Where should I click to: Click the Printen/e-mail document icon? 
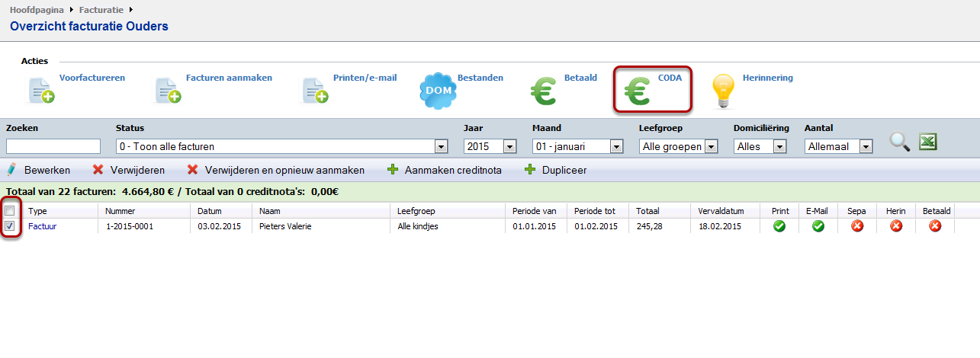coord(315,91)
